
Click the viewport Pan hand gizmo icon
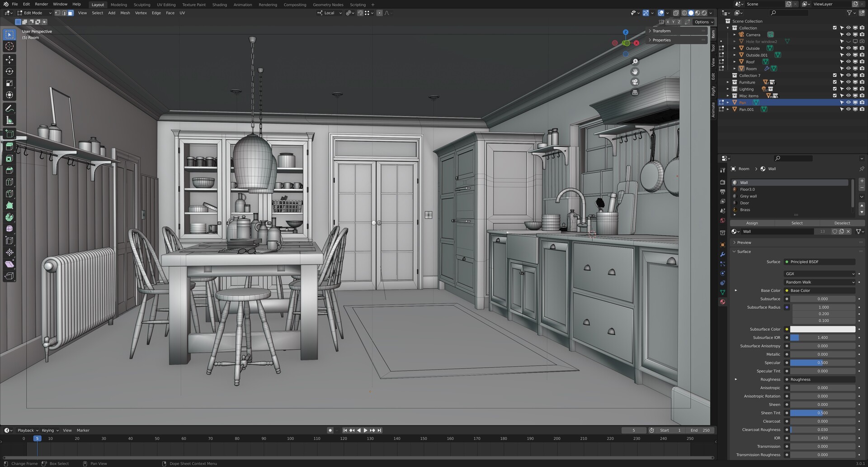(635, 71)
